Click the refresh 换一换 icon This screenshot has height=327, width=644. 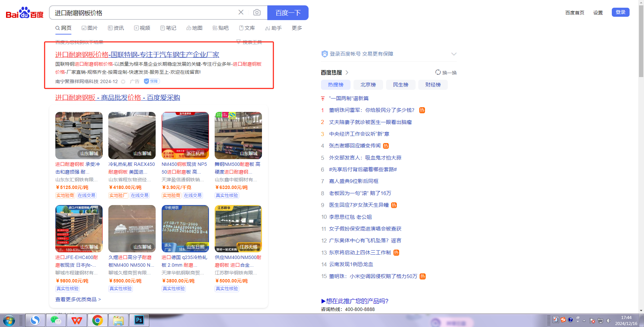click(x=438, y=72)
